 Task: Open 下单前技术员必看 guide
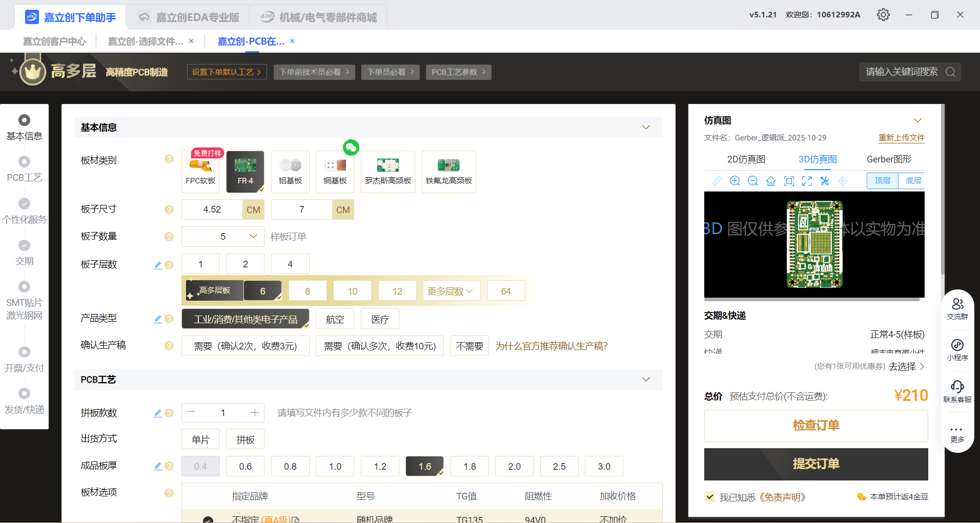(314, 72)
